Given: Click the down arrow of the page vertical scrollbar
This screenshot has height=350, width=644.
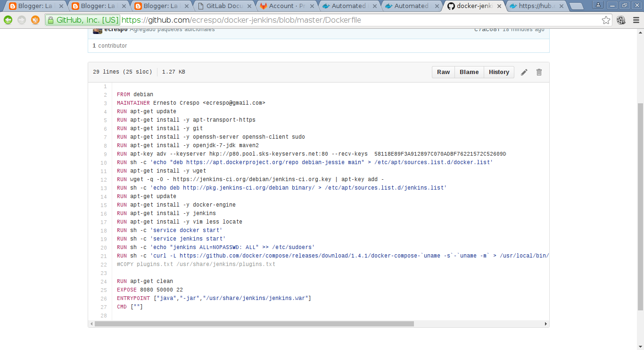Looking at the screenshot, I should point(640,346).
